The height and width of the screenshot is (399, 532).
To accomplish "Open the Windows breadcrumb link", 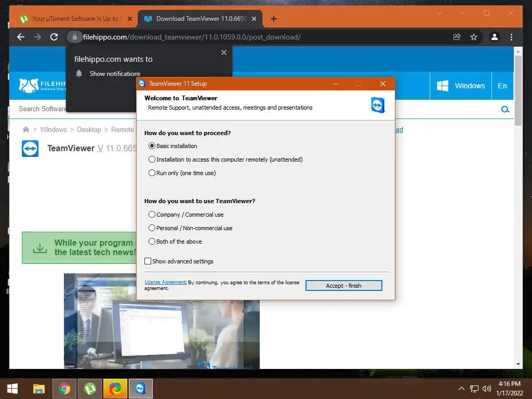I will pos(54,129).
